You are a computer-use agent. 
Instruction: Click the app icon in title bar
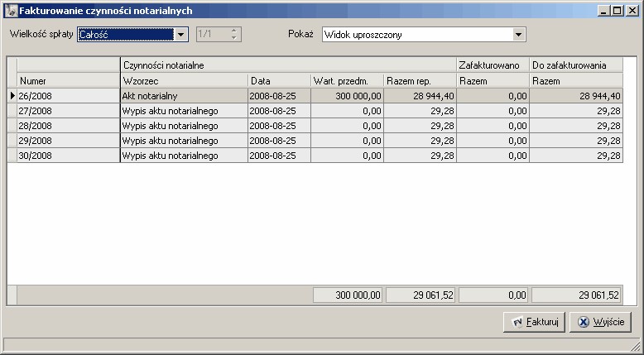[11, 9]
